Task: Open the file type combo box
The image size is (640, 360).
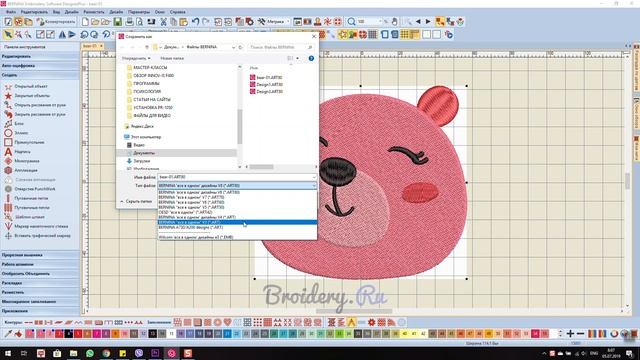Action: point(237,186)
